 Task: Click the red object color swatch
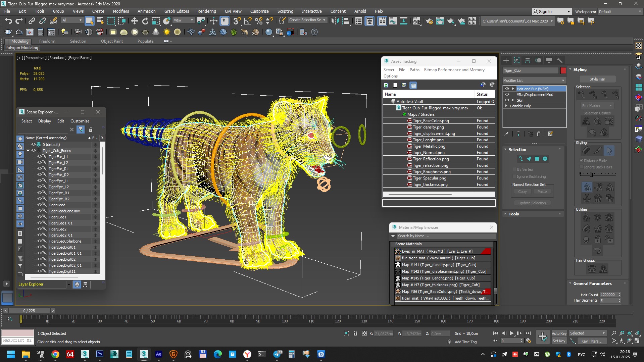[563, 70]
